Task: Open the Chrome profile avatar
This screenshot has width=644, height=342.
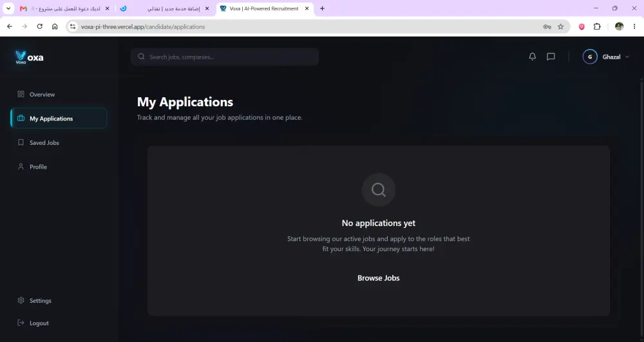Action: point(620,26)
